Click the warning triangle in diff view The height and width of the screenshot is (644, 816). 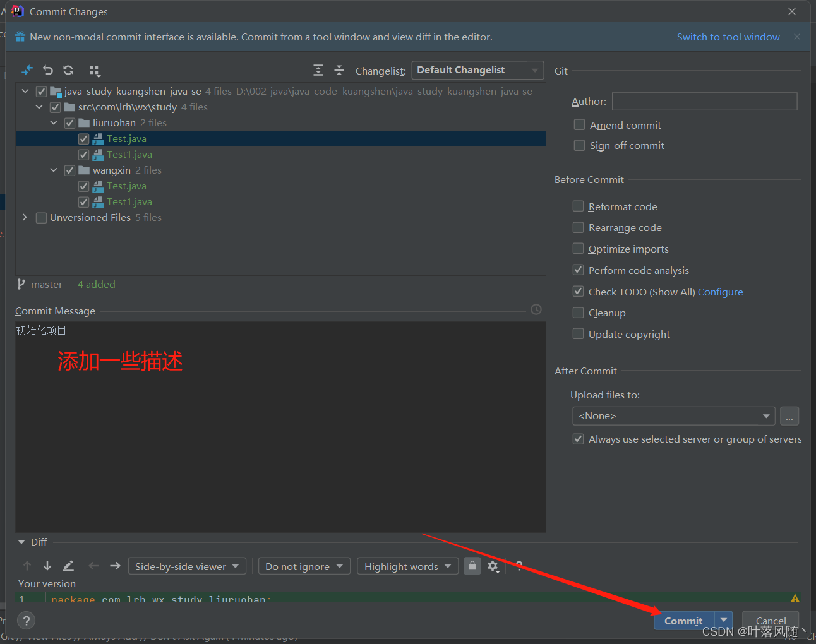(795, 598)
